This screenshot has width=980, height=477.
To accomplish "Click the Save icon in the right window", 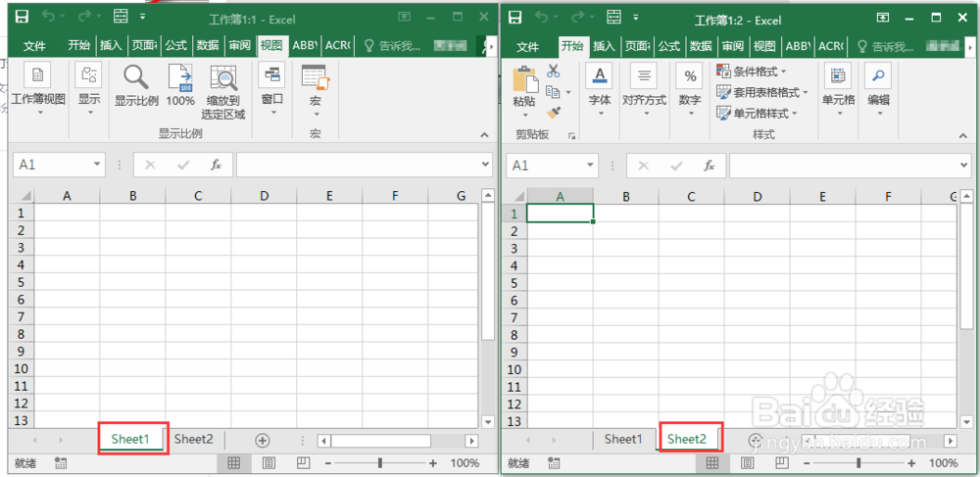I will (x=514, y=17).
